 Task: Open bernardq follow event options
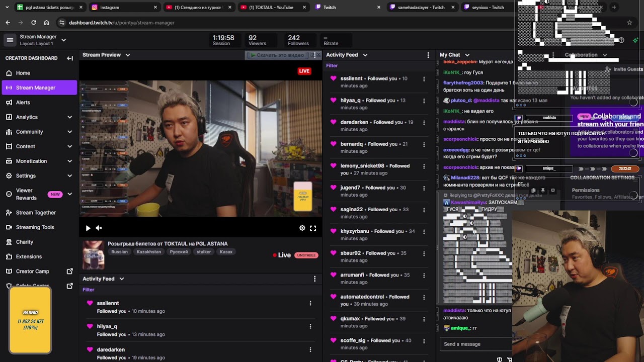pos(424,144)
